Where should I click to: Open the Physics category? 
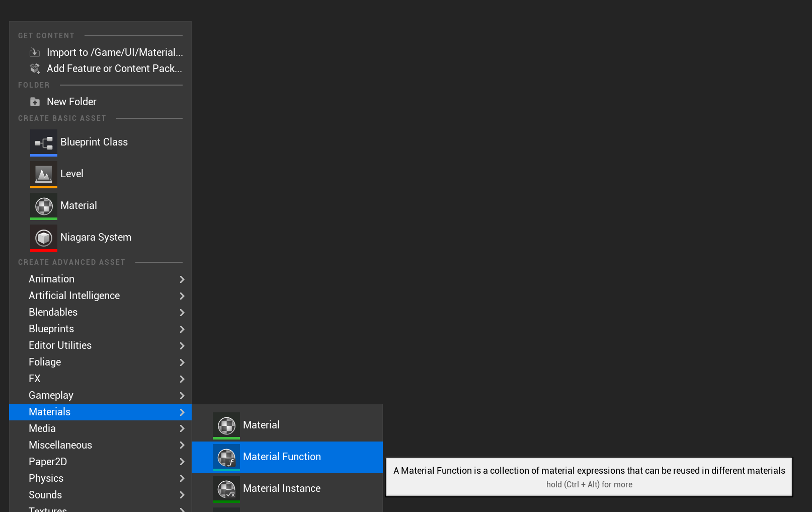coord(100,478)
